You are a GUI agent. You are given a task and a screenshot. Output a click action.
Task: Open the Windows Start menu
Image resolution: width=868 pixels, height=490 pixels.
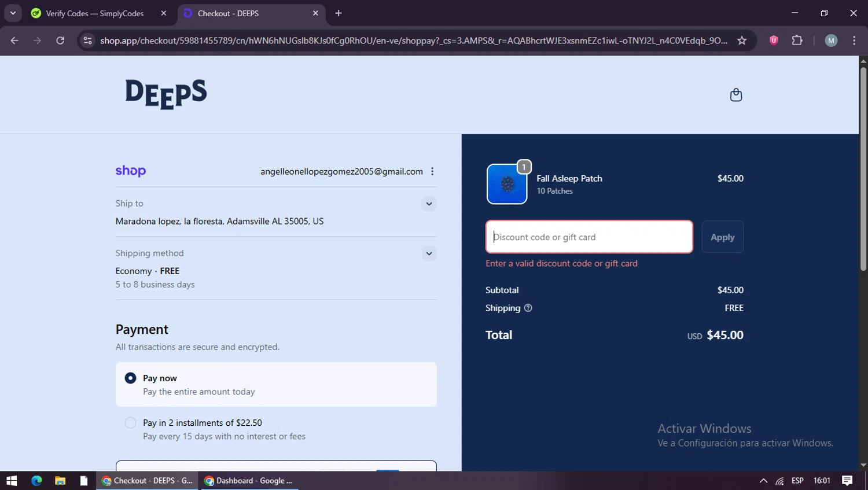(x=12, y=481)
